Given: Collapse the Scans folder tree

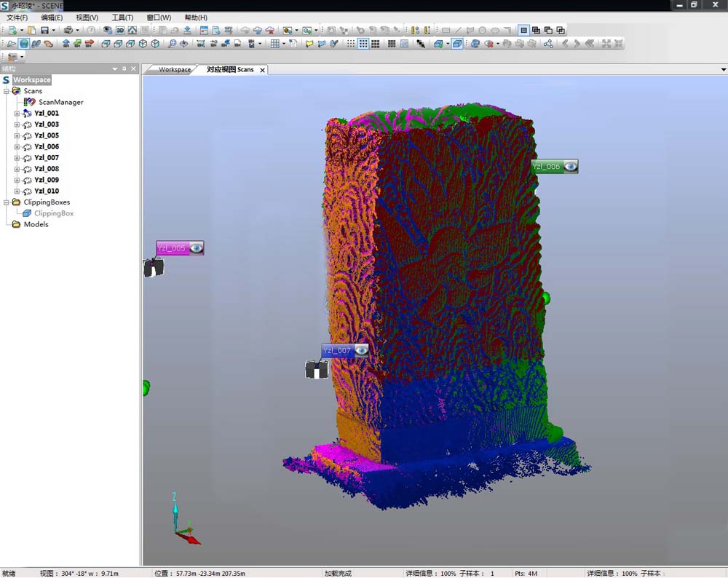Looking at the screenshot, I should (x=7, y=91).
